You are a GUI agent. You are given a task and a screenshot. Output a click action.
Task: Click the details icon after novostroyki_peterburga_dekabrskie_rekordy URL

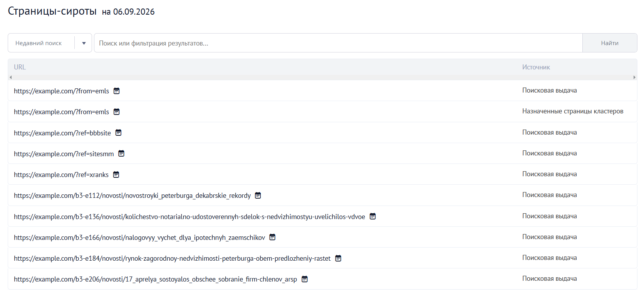coord(258,196)
